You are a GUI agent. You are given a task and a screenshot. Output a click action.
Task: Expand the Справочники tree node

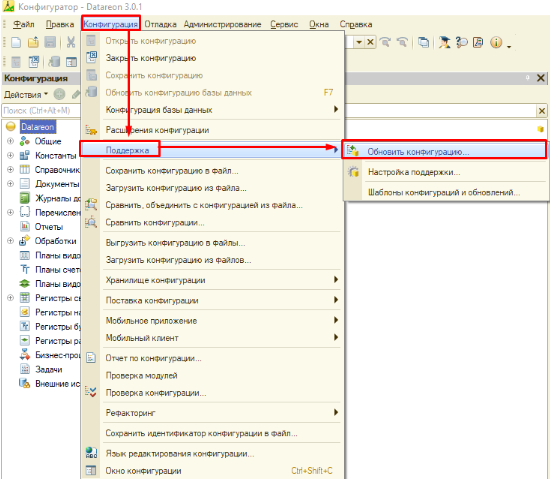tap(10, 169)
